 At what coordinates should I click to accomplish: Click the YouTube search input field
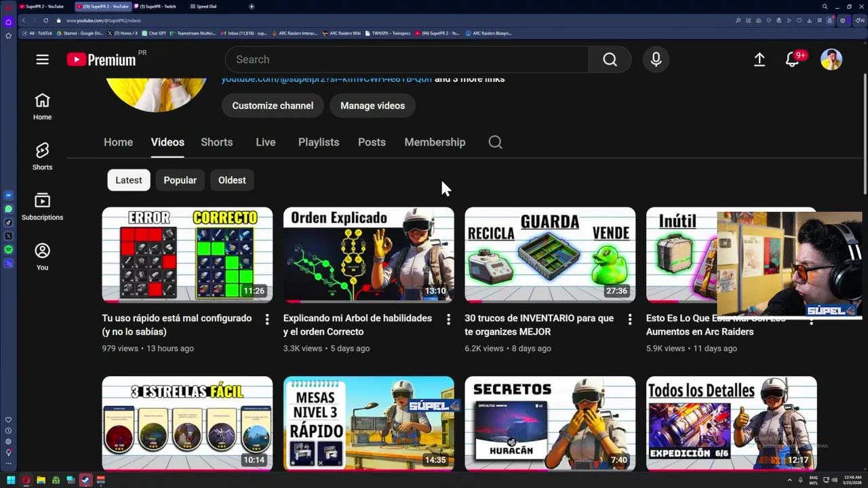(407, 60)
